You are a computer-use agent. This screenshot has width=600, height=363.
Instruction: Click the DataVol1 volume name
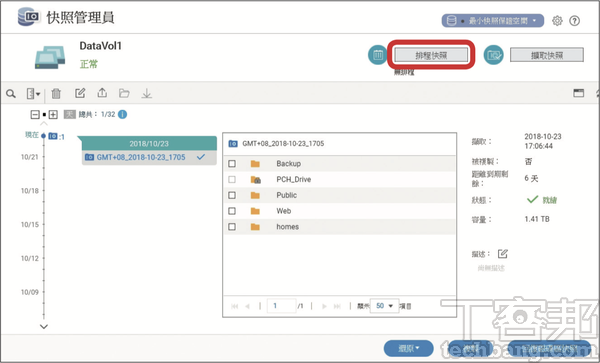coord(101,46)
